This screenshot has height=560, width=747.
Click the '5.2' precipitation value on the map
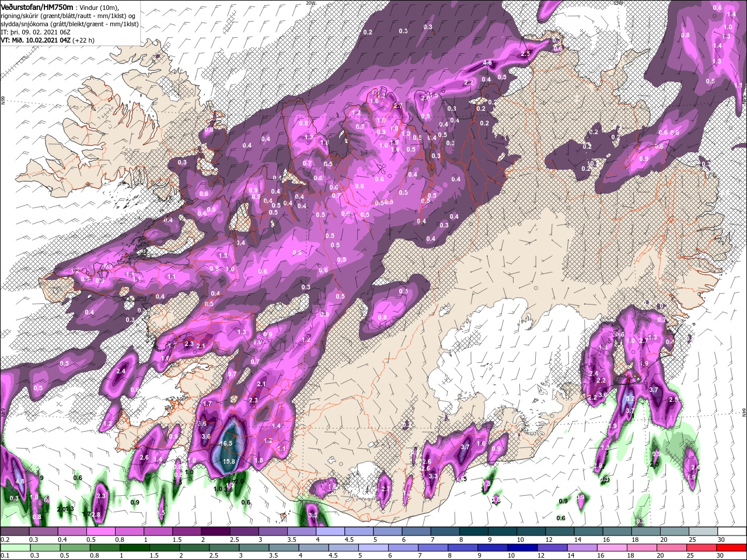click(x=630, y=399)
